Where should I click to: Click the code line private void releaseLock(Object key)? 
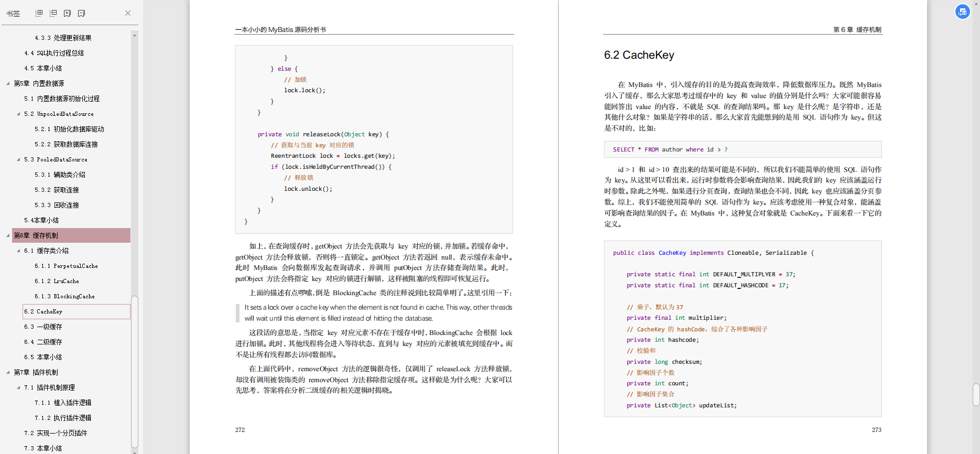(x=323, y=134)
